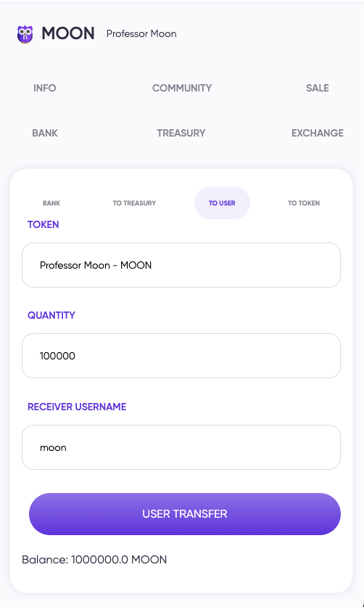This screenshot has width=364, height=607.
Task: Open the EXCHANGE section
Action: (318, 133)
